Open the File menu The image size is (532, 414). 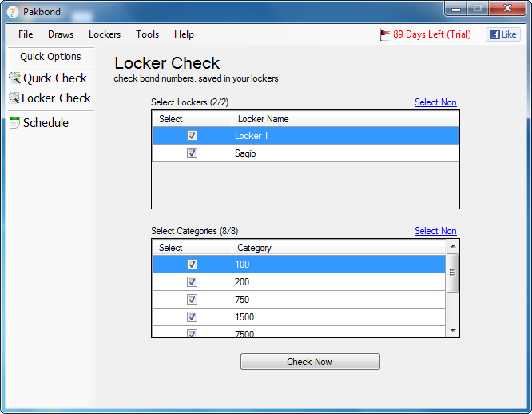pos(26,34)
